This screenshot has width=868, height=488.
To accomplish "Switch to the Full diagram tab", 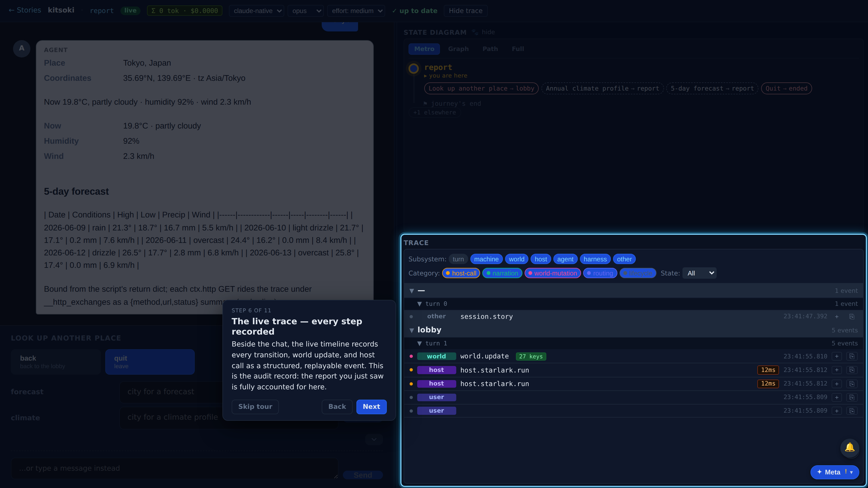I will click(x=518, y=49).
